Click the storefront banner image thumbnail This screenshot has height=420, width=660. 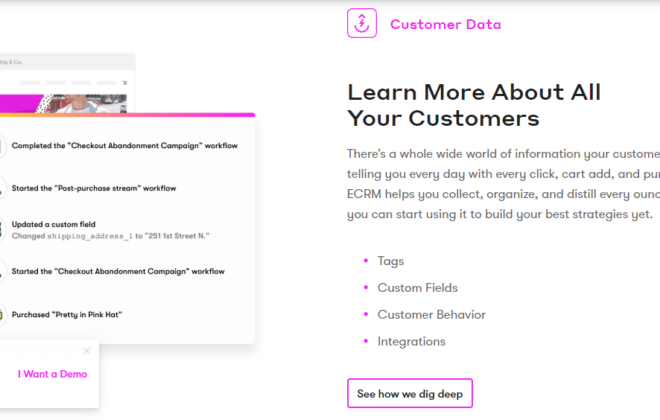[63, 104]
